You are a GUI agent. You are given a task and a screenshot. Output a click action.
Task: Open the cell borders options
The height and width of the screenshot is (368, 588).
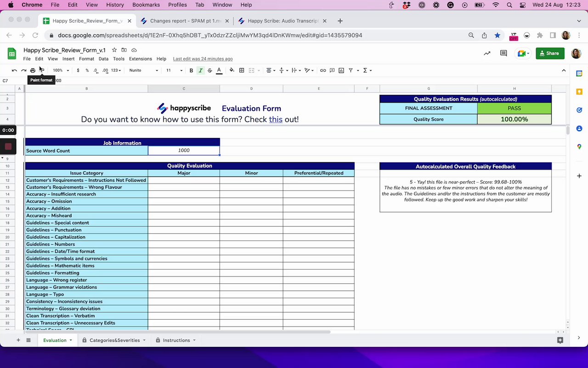click(x=242, y=70)
